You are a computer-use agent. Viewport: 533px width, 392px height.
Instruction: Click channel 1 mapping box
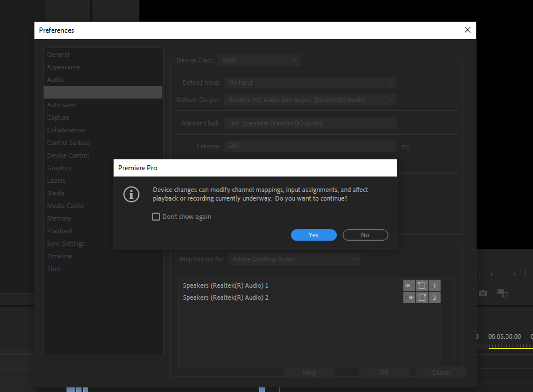tap(434, 285)
